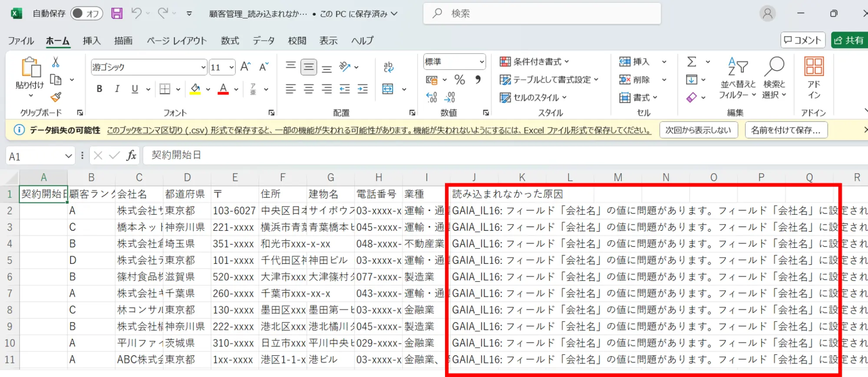868x377 pixels.
Task: Click the Increase Font Size icon
Action: [245, 67]
